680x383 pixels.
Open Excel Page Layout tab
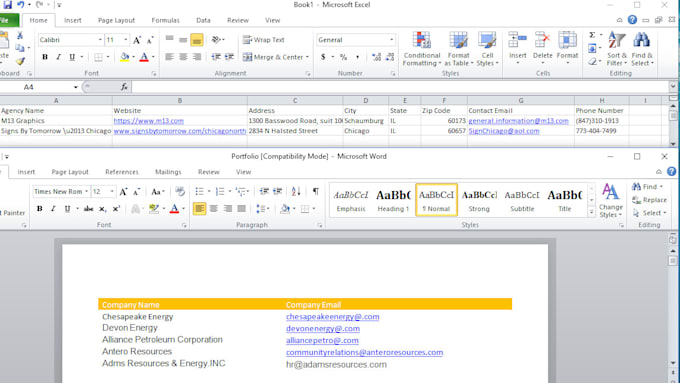click(x=116, y=20)
